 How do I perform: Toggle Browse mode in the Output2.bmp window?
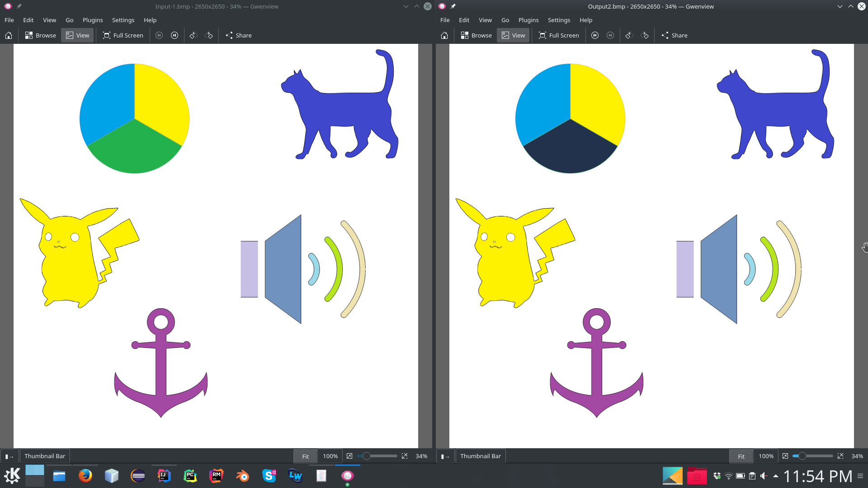[476, 35]
